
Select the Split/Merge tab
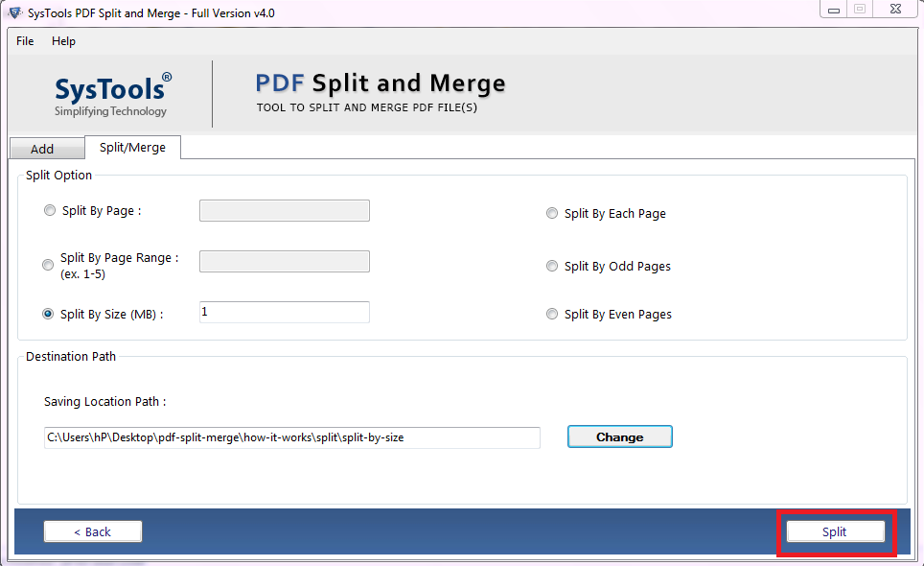(x=132, y=148)
